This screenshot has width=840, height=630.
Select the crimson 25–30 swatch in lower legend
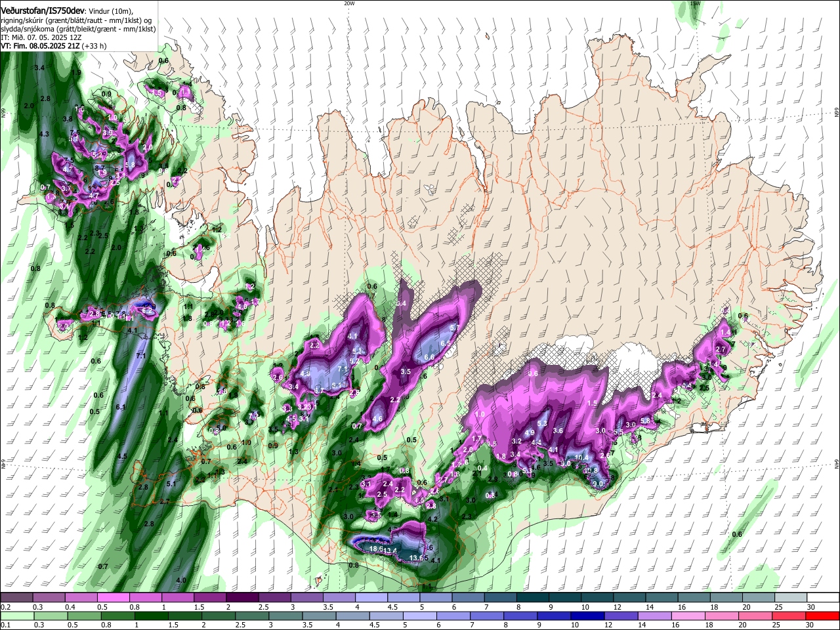789,616
